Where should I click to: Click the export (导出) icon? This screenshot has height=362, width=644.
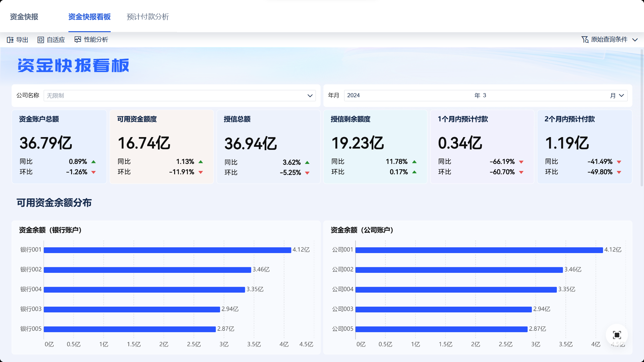(x=10, y=40)
